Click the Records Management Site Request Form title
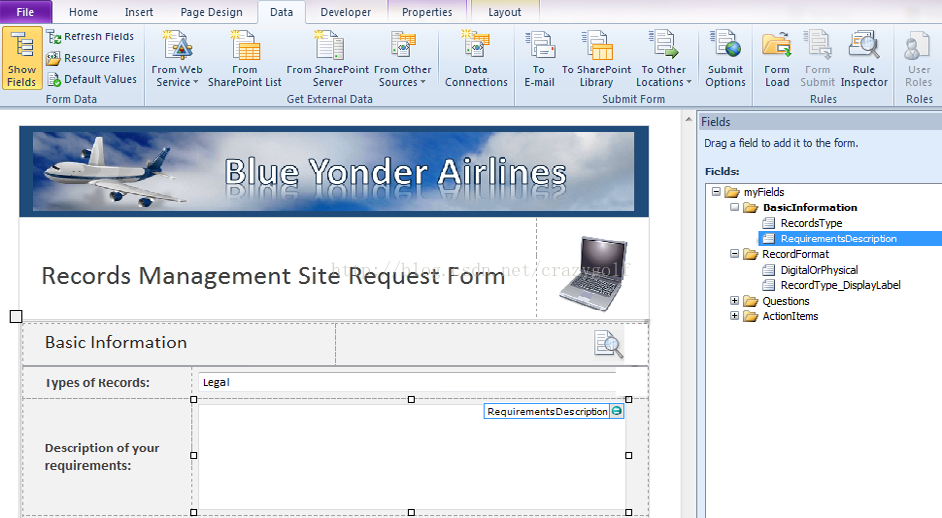This screenshot has width=942, height=518. [x=273, y=276]
